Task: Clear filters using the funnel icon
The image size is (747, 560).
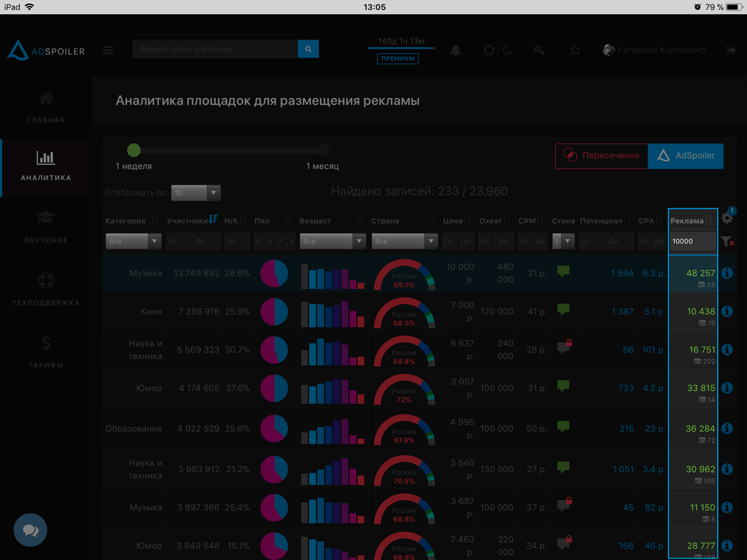Action: pyautogui.click(x=728, y=242)
